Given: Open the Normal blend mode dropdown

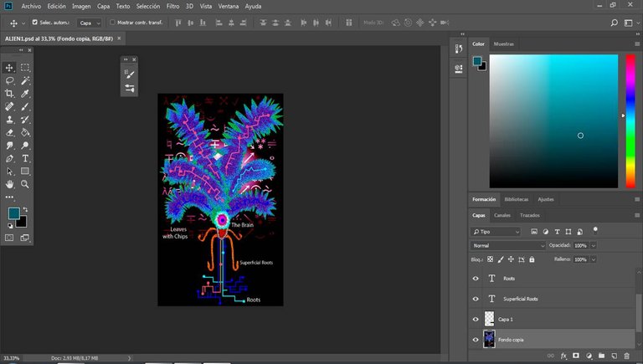Looking at the screenshot, I should (507, 245).
